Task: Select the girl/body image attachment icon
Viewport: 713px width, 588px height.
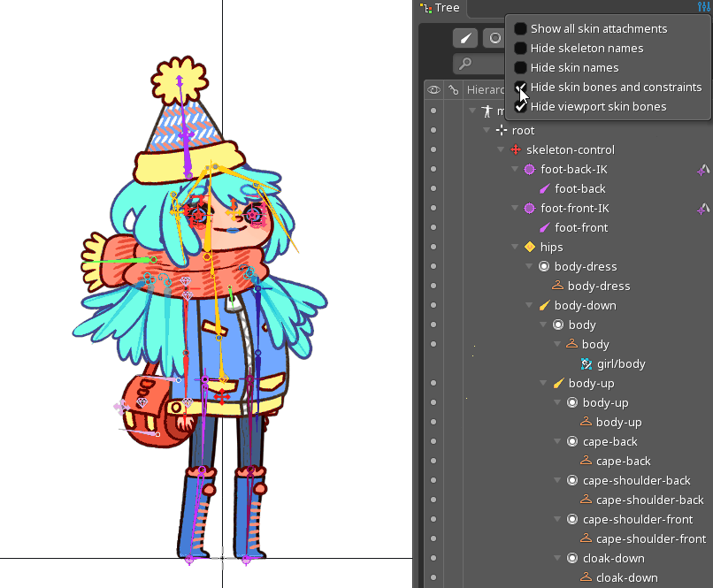Action: [x=585, y=363]
